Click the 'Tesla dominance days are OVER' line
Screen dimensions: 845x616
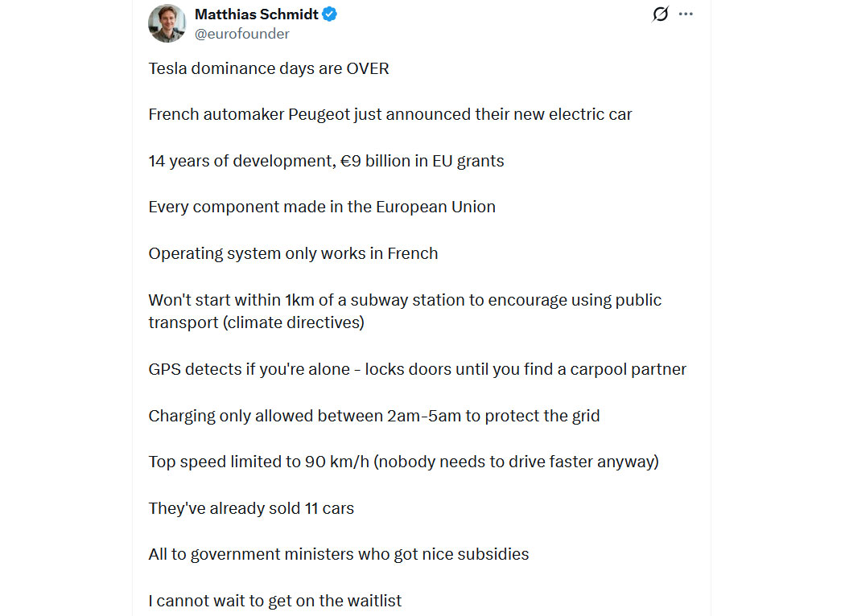pyautogui.click(x=269, y=68)
